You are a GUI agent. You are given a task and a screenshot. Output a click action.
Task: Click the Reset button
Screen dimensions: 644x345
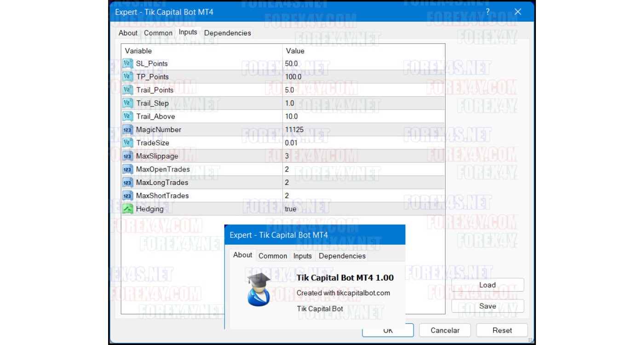(x=502, y=330)
